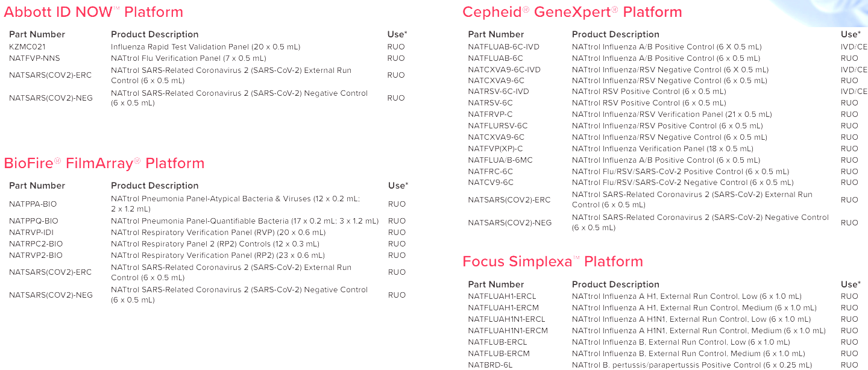This screenshot has height=370, width=868.
Task: Click the Influenza Rapid Test Validation Panel description
Action: coord(205,47)
